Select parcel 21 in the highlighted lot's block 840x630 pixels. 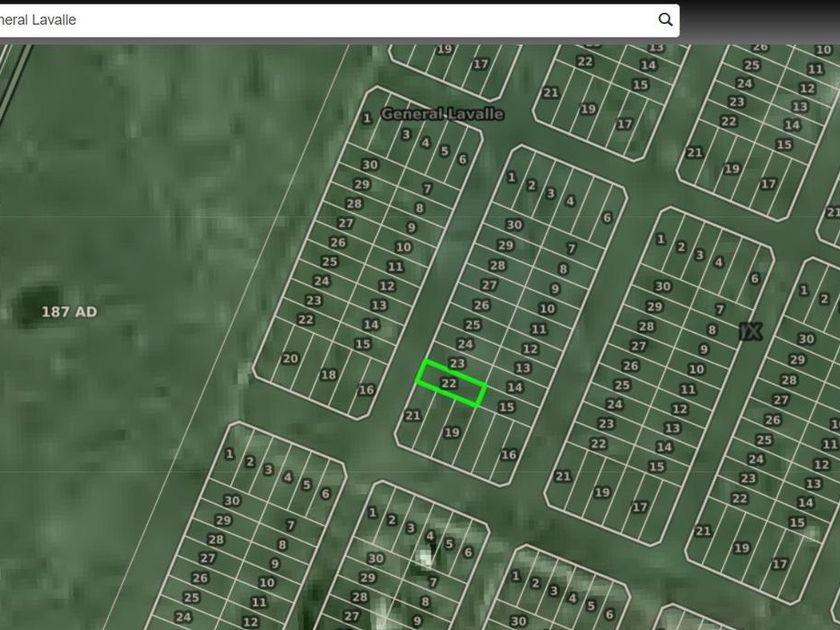click(412, 415)
